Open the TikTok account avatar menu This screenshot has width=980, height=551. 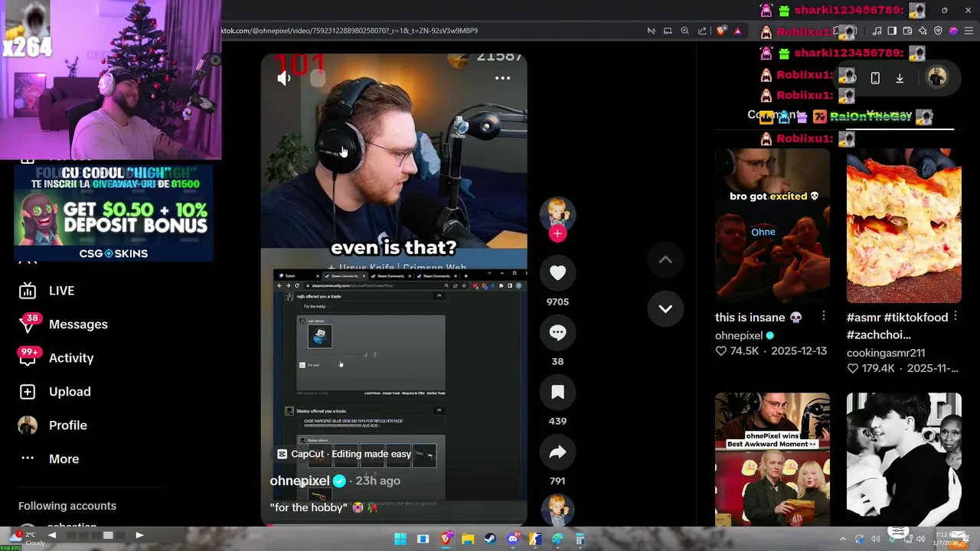(937, 77)
